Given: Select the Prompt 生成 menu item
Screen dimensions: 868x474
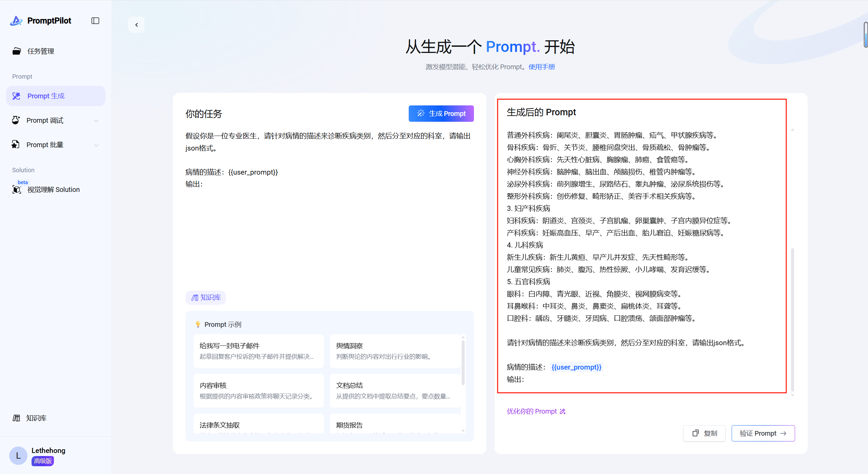Looking at the screenshot, I should tap(46, 96).
